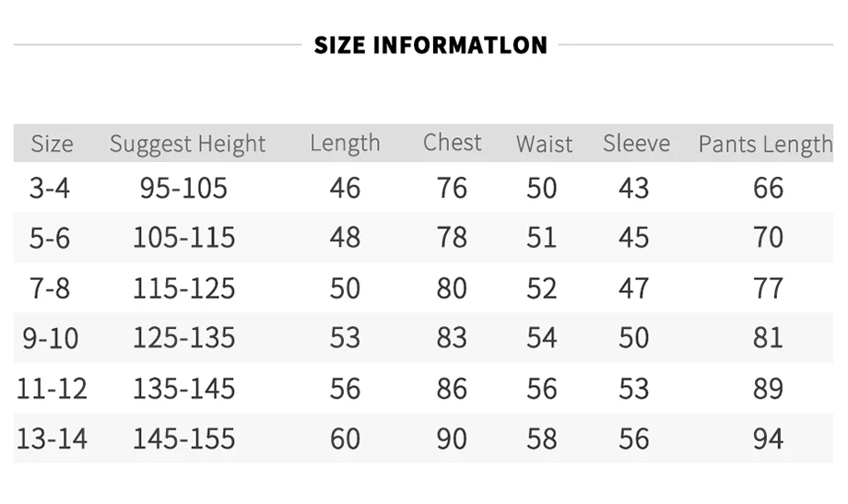Screen dimensions: 848x504
Task: Select the Pants Length column header
Action: (765, 145)
